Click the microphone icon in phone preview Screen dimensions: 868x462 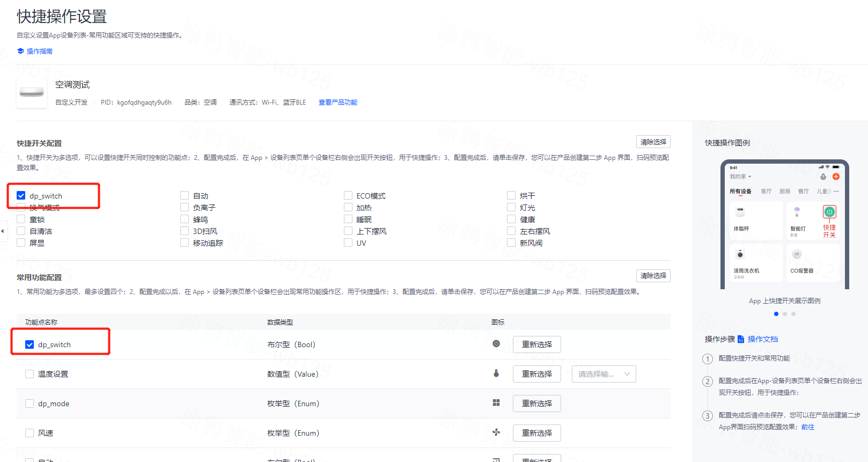823,177
